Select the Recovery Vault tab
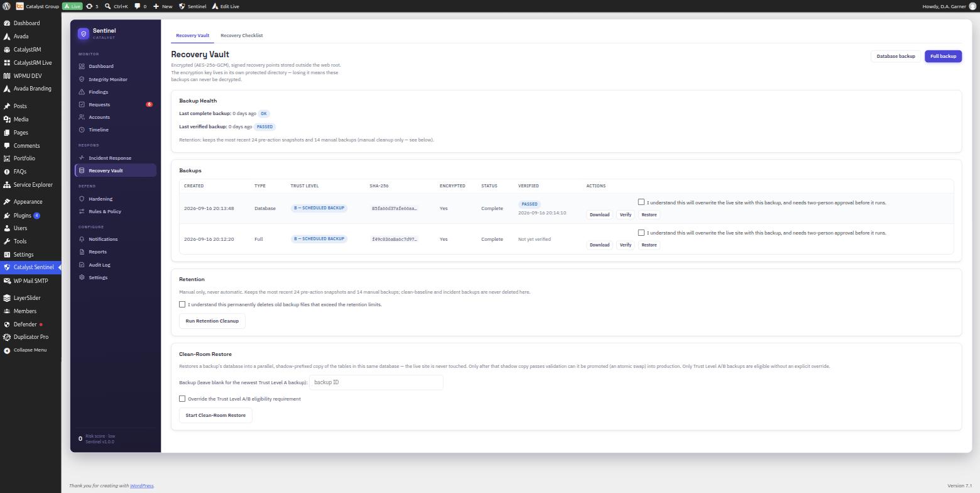Viewport: 980px width, 493px height. 192,35
